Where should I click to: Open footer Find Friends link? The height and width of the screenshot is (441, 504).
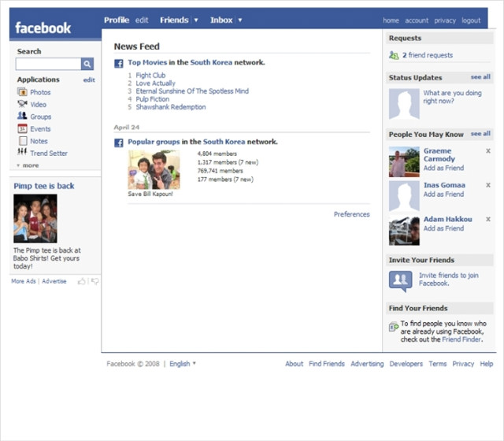(327, 364)
